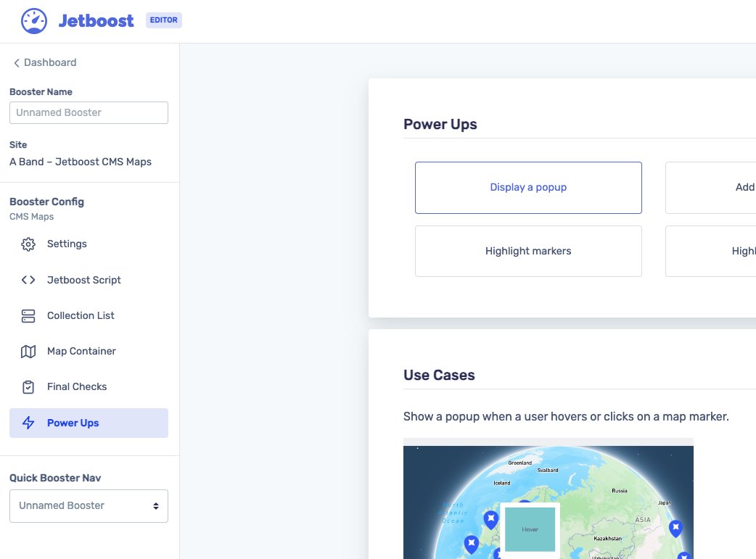756x559 pixels.
Task: Click the Map Container folded map icon
Action: pyautogui.click(x=28, y=352)
